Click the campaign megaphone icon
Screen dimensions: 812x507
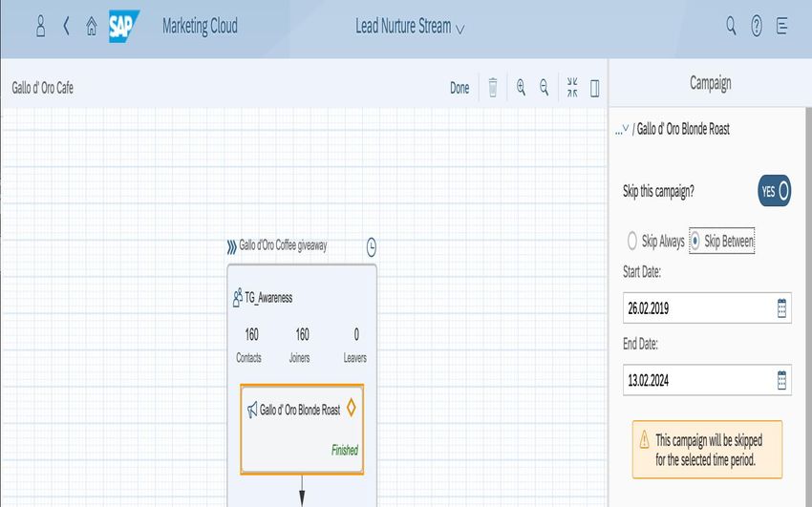coord(251,410)
